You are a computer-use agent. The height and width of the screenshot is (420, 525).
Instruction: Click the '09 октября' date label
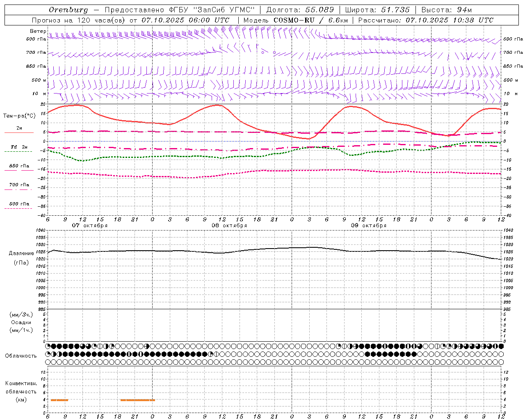pos(369,226)
